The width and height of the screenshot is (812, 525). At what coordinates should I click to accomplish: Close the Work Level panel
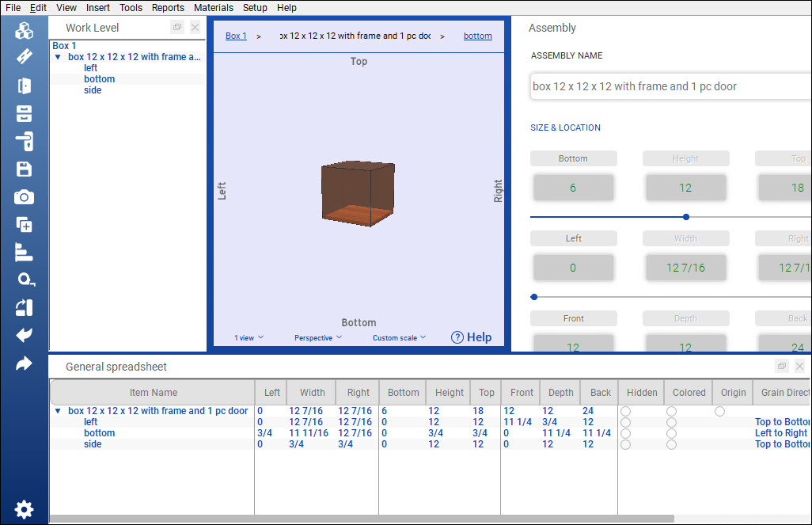(x=195, y=27)
